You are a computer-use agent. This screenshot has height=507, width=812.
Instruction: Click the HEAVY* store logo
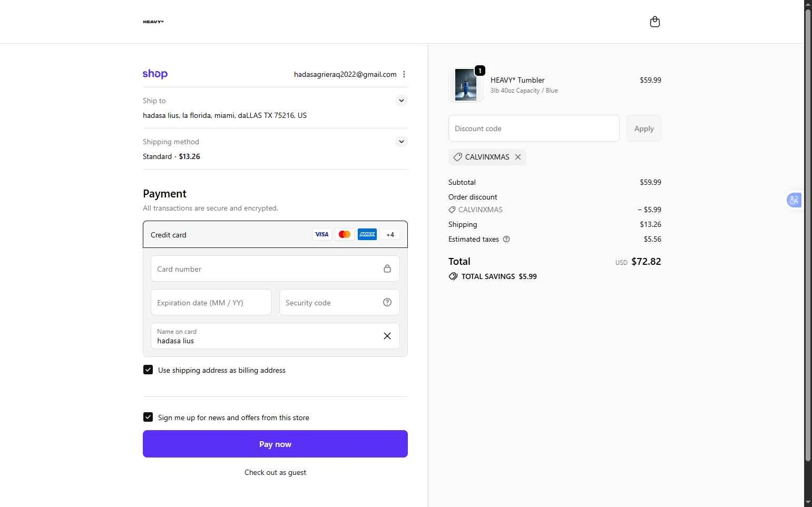(153, 22)
